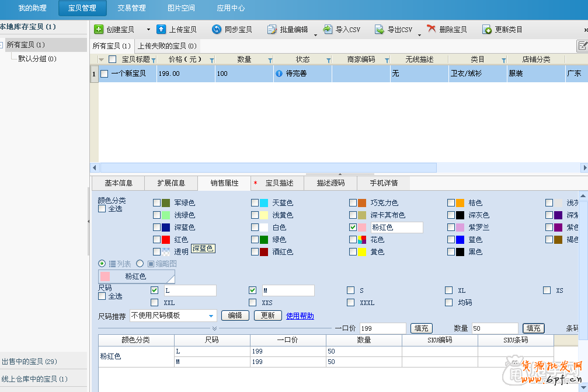This screenshot has height=392, width=588.
Task: Click the 导出CSV export icon
Action: (379, 29)
